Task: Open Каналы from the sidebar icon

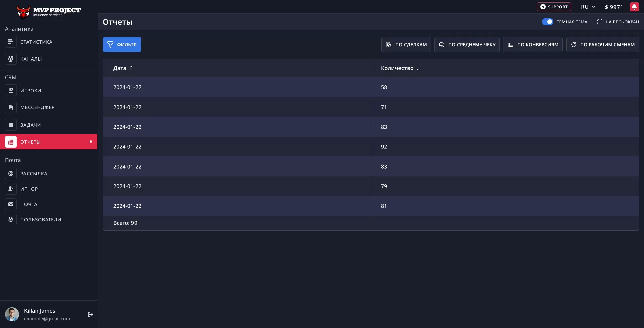Action: tap(11, 59)
